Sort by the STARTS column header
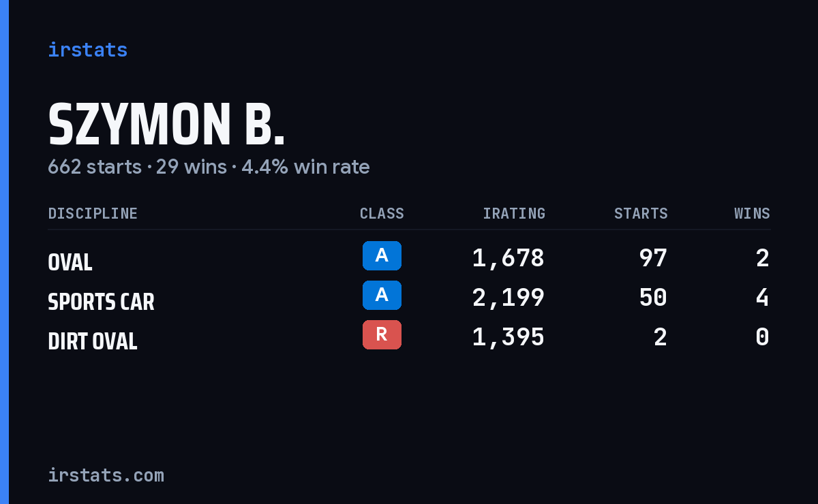Viewport: 818px width, 504px height. click(641, 213)
